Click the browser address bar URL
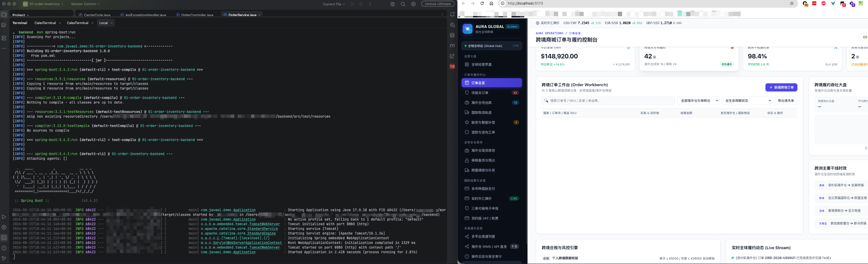868x264 pixels. (x=525, y=3)
